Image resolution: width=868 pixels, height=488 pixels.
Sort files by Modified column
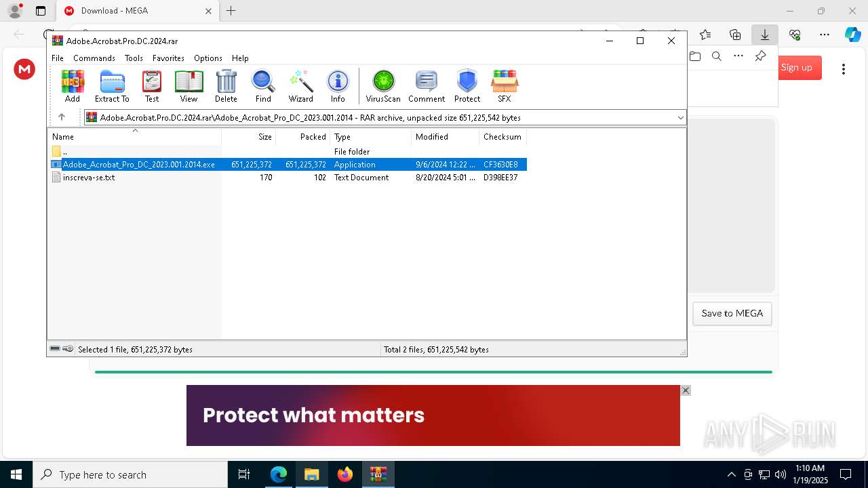click(445, 137)
